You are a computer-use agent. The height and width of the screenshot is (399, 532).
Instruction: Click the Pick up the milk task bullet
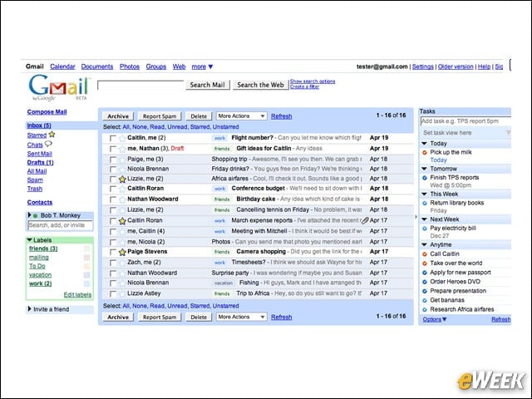(425, 152)
